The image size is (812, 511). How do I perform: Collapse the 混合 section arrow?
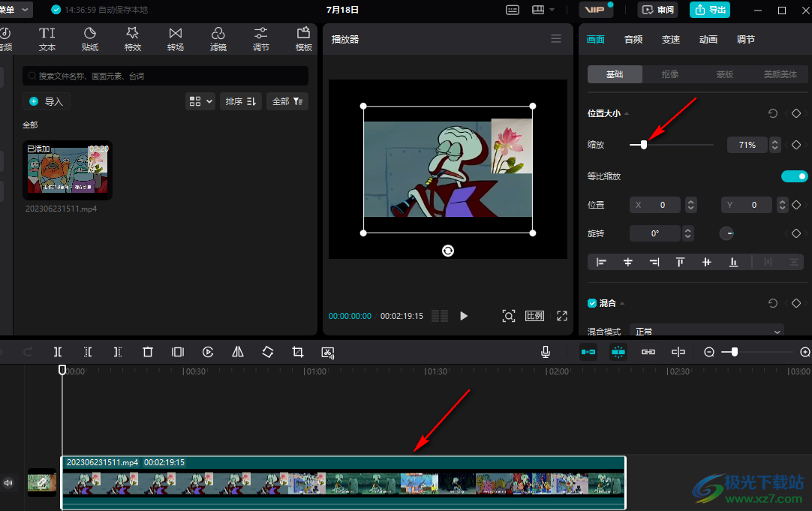click(x=622, y=303)
